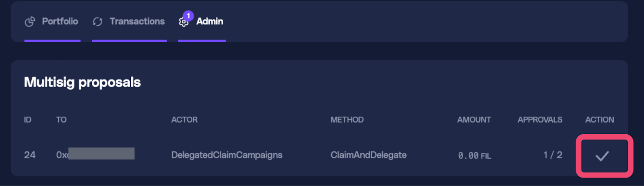The image size is (644, 186).
Task: Click the APPROVALS column header
Action: 540,120
